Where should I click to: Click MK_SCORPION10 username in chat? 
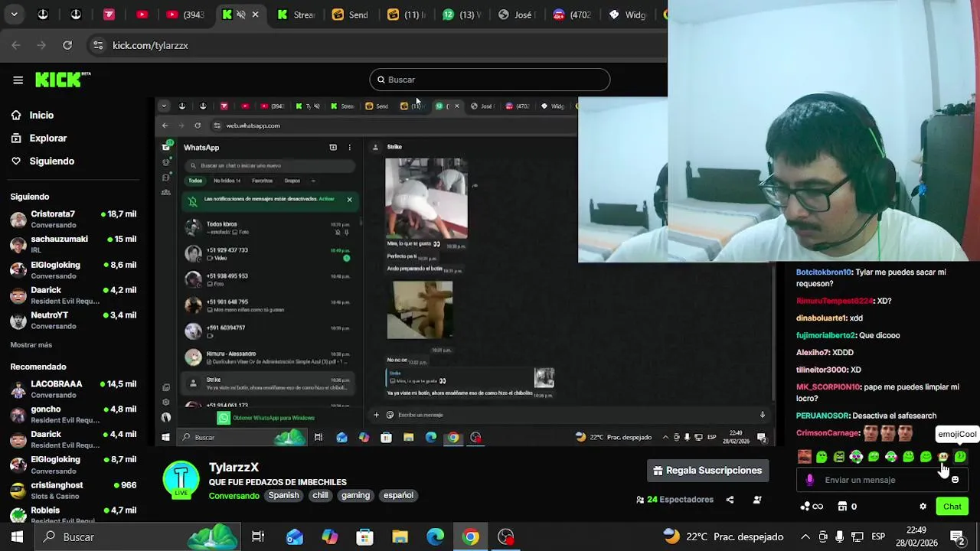coord(828,387)
